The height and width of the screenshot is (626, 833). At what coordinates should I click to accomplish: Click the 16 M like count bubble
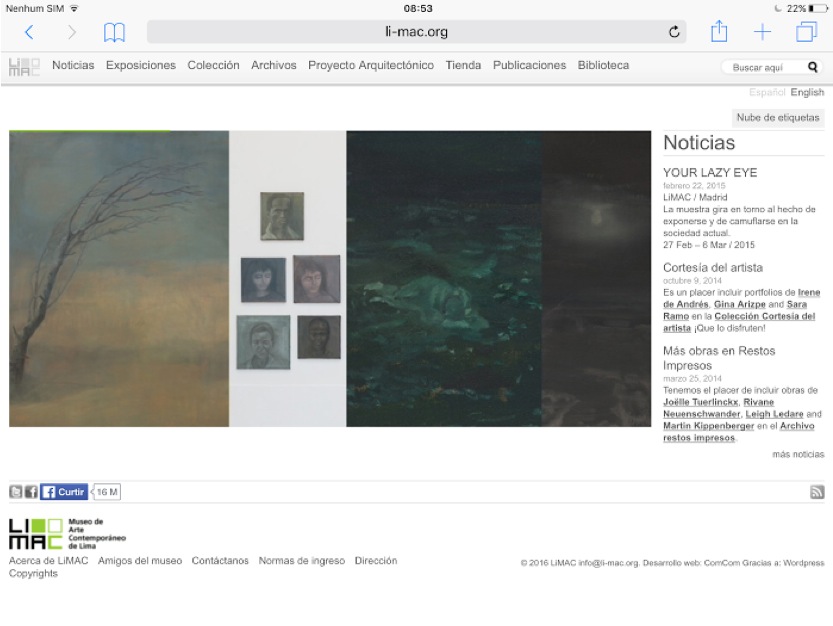tap(106, 492)
